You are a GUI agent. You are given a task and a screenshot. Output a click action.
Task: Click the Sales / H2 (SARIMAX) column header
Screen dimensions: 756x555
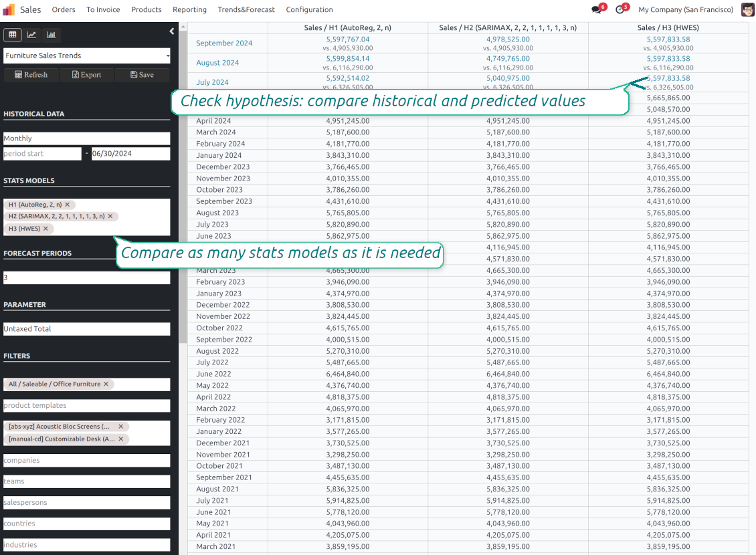508,27
